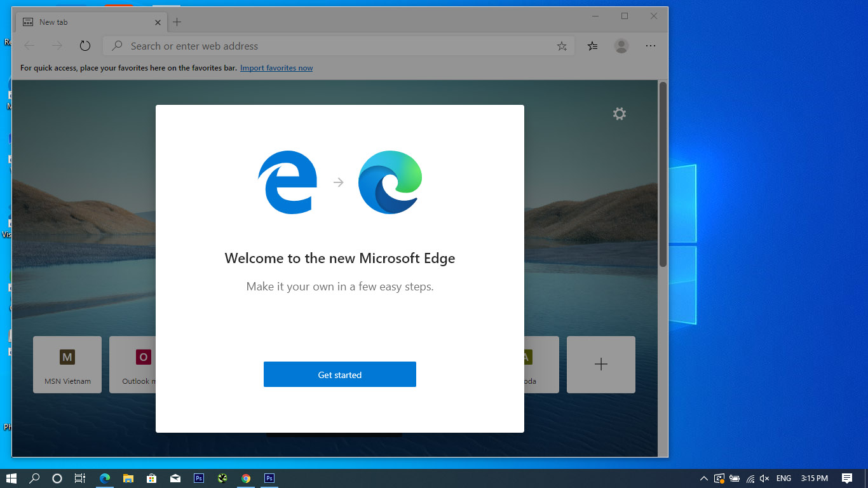Select the New tab tab
The image size is (868, 488).
point(92,22)
